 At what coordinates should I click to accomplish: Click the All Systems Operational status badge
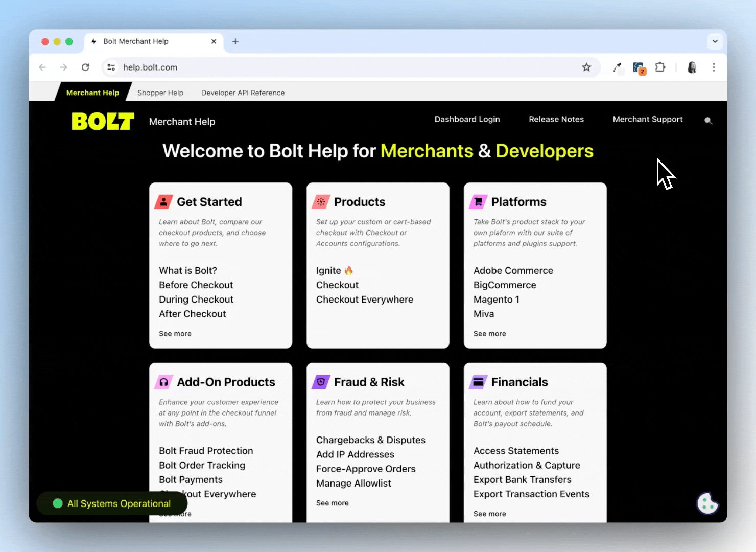point(112,503)
